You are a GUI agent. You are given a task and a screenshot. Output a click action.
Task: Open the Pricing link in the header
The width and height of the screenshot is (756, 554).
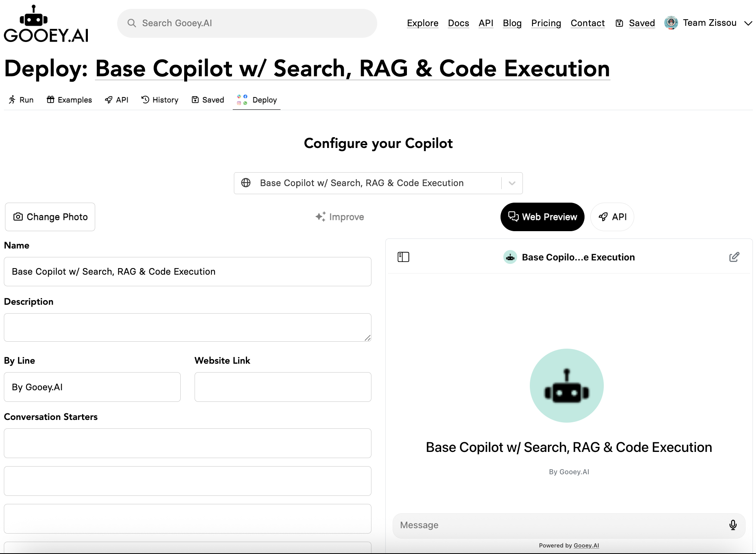546,23
